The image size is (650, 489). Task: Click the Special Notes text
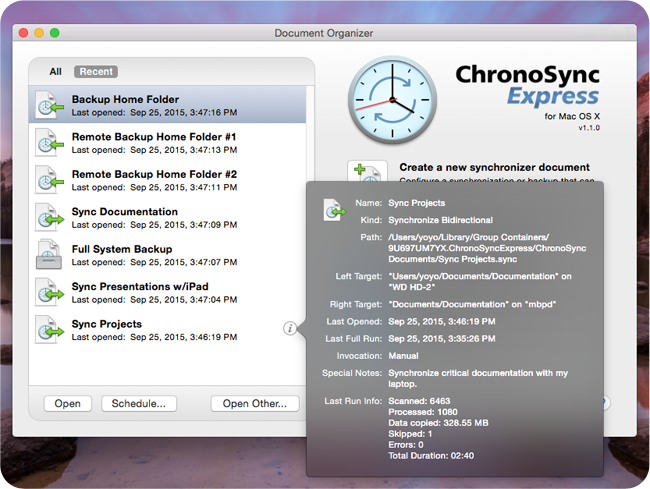[x=478, y=378]
